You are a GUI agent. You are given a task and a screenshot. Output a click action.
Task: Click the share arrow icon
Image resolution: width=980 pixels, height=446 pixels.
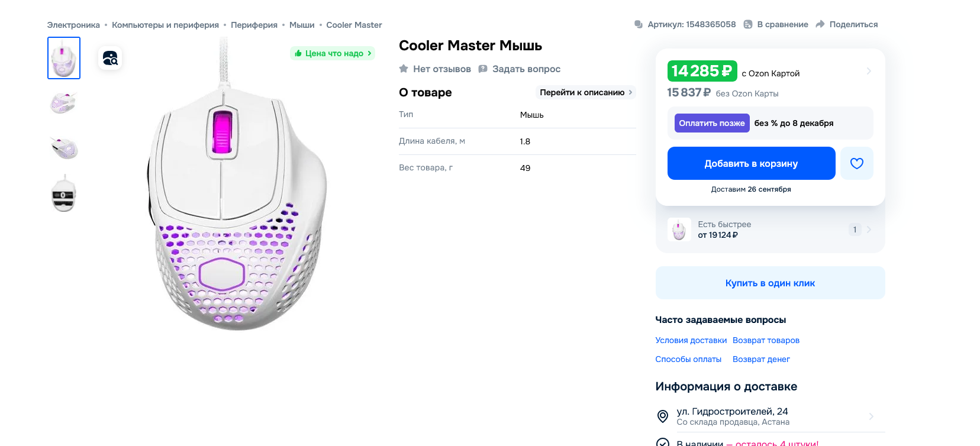[x=820, y=24]
